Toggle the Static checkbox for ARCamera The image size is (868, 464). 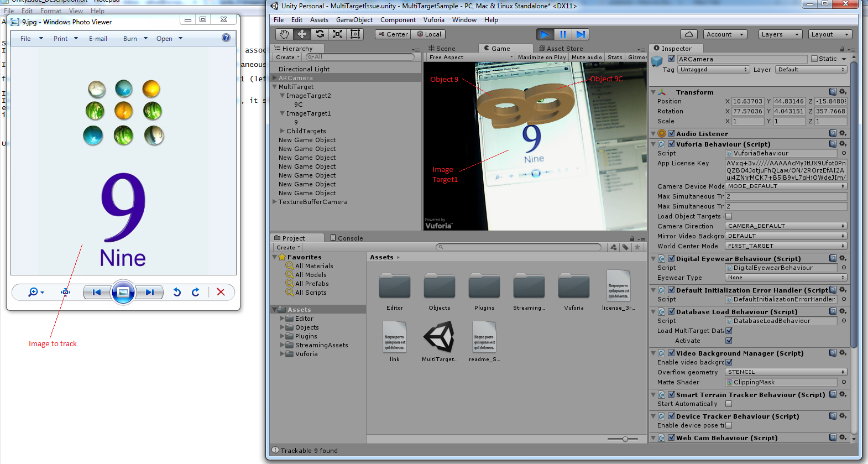pos(814,59)
